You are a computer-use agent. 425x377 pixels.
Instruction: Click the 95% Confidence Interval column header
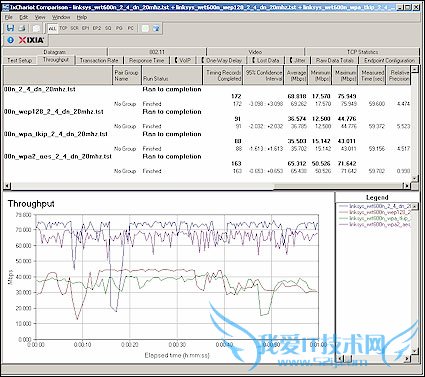[x=264, y=76]
